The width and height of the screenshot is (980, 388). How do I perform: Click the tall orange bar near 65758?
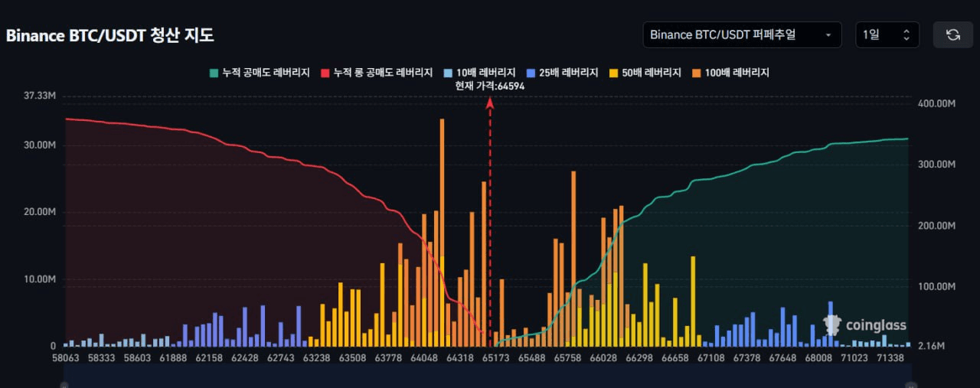[x=573, y=259]
